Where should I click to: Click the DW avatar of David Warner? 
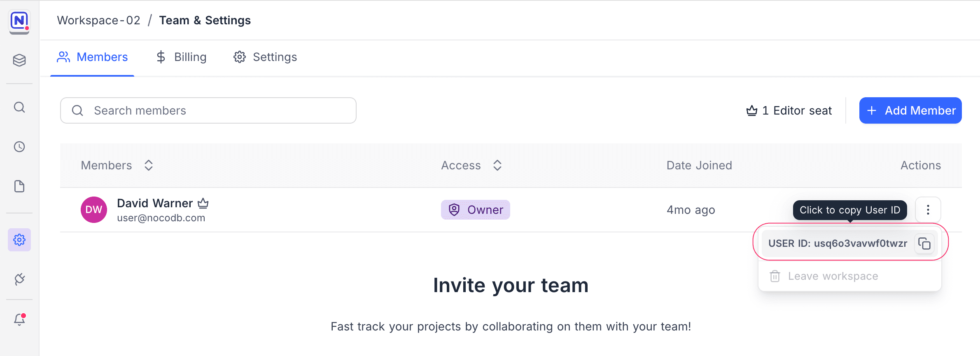tap(94, 210)
